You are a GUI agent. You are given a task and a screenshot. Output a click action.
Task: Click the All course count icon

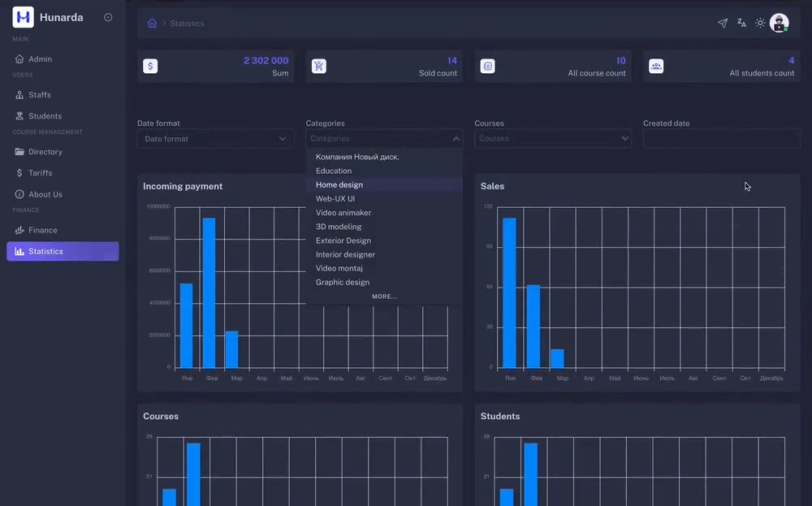(x=487, y=66)
